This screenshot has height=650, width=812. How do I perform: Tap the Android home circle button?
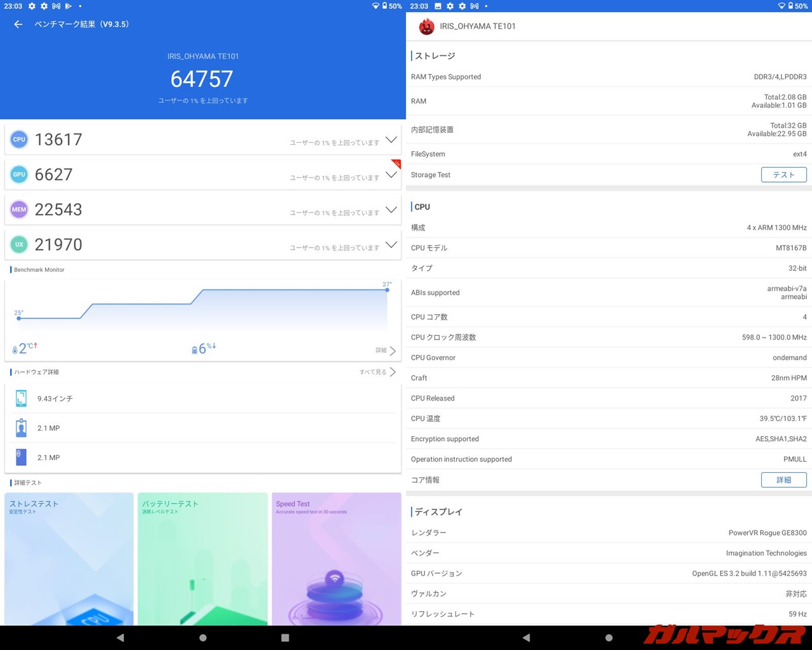202,638
